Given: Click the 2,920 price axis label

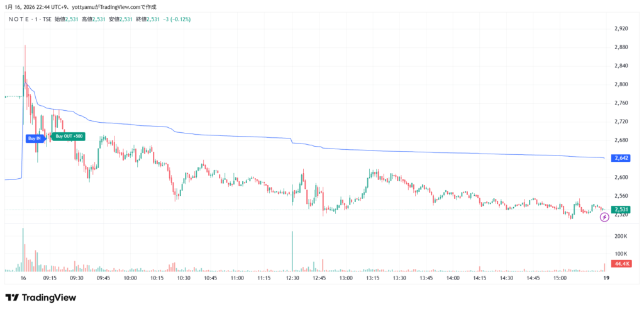Looking at the screenshot, I should pos(621,29).
